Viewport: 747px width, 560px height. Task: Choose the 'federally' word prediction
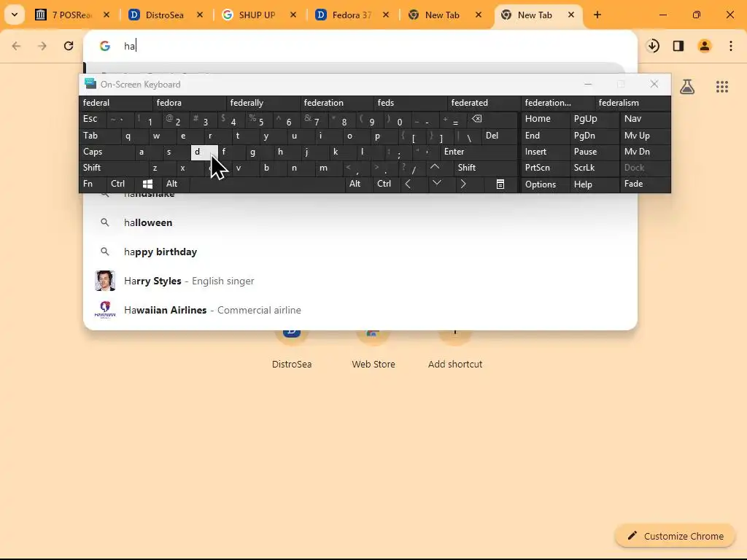(263, 103)
